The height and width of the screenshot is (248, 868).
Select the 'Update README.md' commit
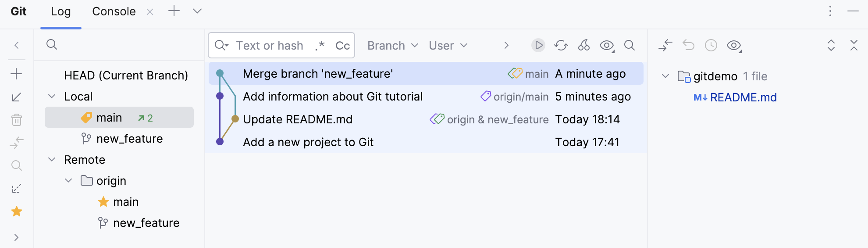298,119
